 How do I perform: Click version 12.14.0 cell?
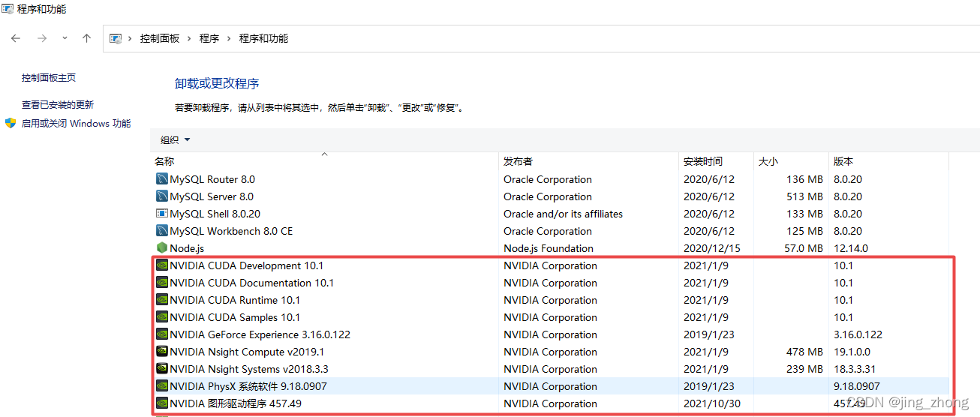tap(851, 248)
